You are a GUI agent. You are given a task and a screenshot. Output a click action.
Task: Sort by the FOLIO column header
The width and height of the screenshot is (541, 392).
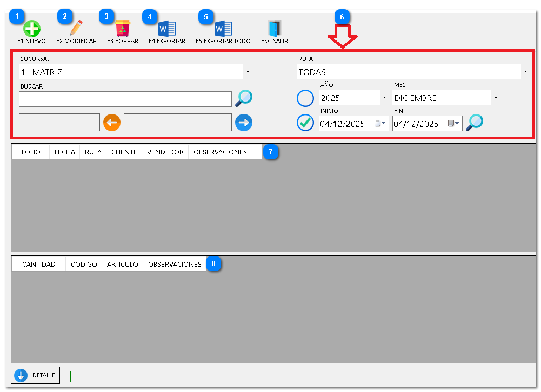[x=31, y=152]
